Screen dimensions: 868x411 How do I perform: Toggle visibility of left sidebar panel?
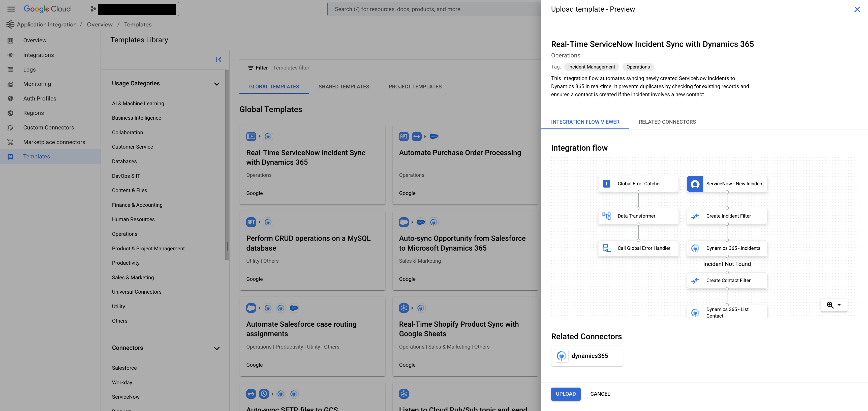coord(219,59)
